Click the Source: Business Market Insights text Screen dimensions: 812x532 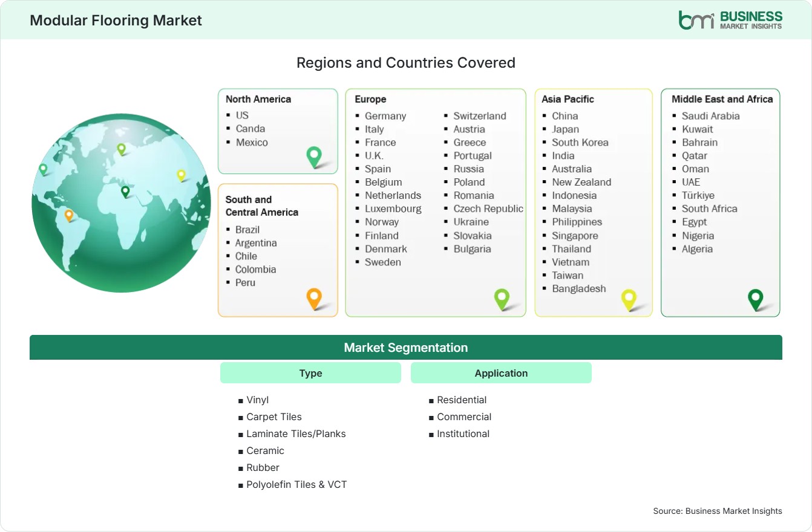718,511
